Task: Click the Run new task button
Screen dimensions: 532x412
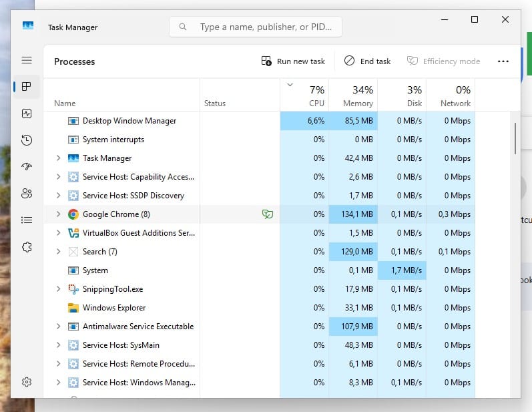Action: pos(293,61)
